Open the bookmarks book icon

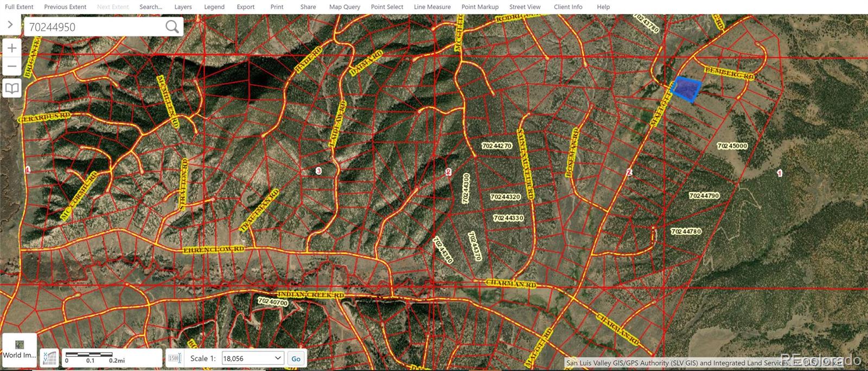click(x=12, y=88)
